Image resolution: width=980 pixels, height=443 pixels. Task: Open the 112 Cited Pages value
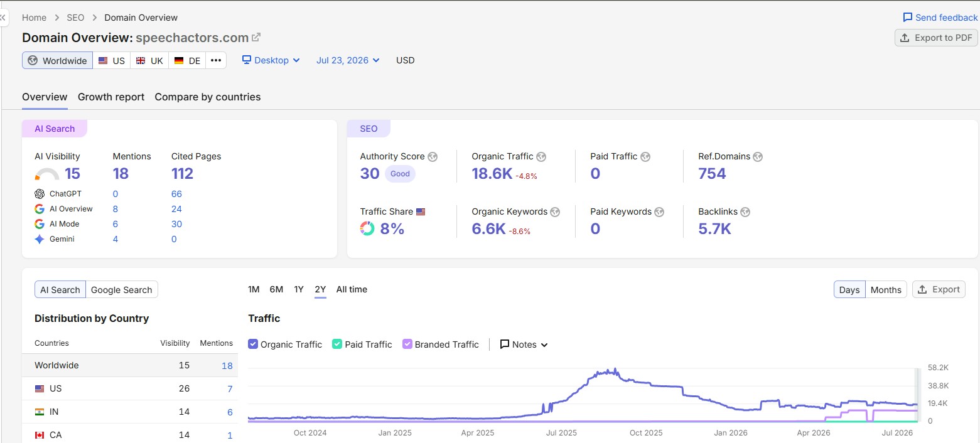click(x=182, y=174)
